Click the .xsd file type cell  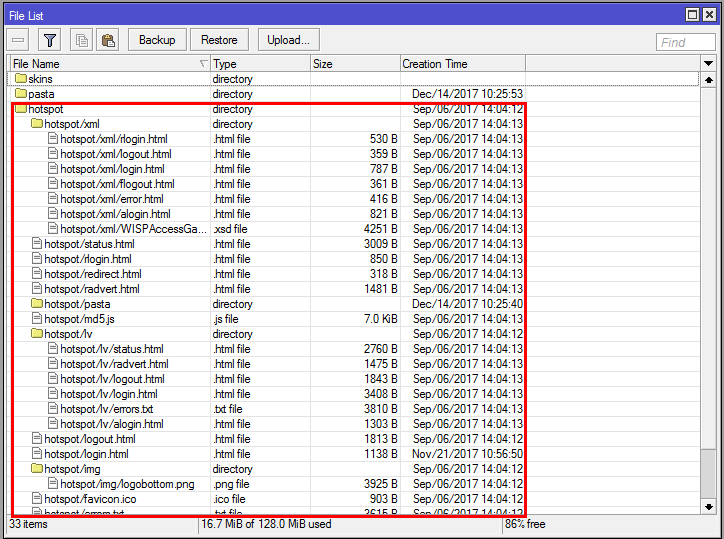coord(230,229)
